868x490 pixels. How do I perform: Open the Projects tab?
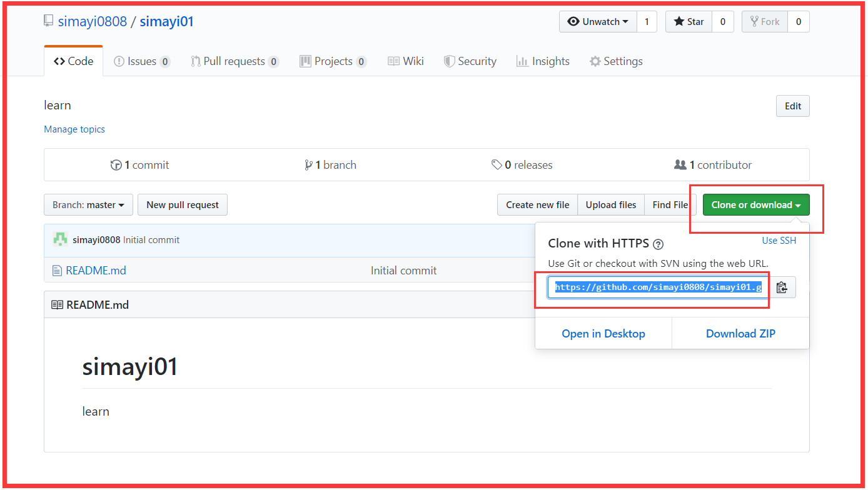click(x=333, y=61)
